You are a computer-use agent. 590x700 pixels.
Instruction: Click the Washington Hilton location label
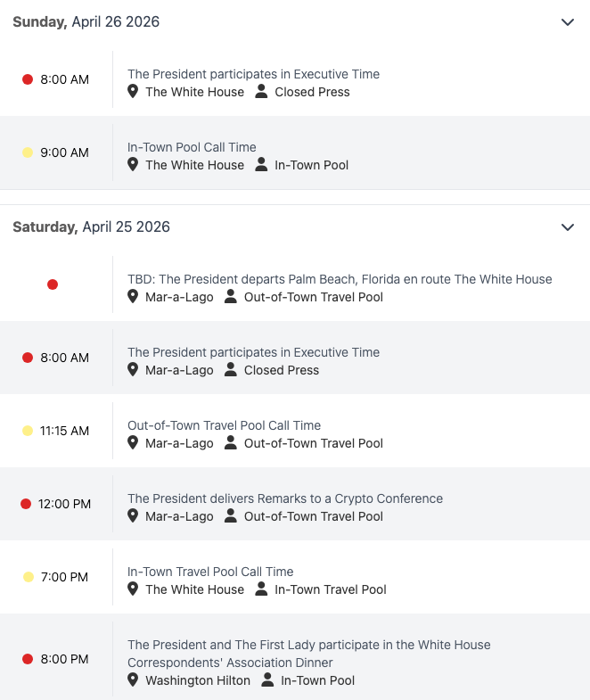pos(198,680)
